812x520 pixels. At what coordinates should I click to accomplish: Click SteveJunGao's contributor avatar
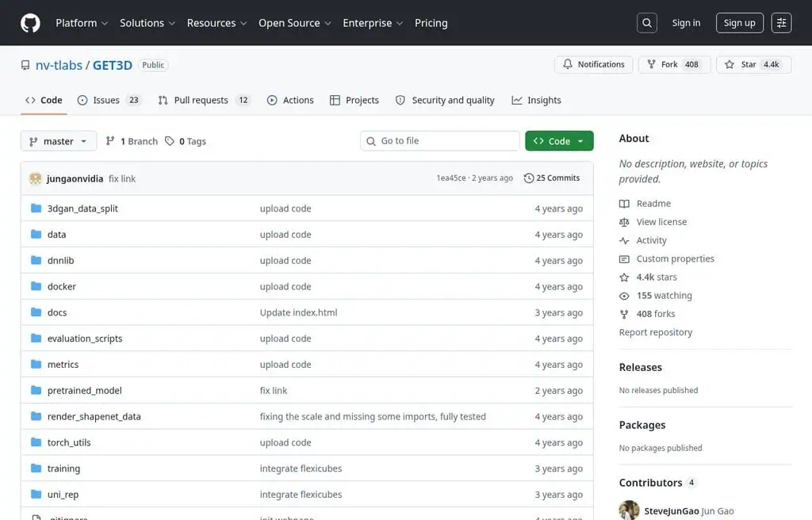point(629,510)
